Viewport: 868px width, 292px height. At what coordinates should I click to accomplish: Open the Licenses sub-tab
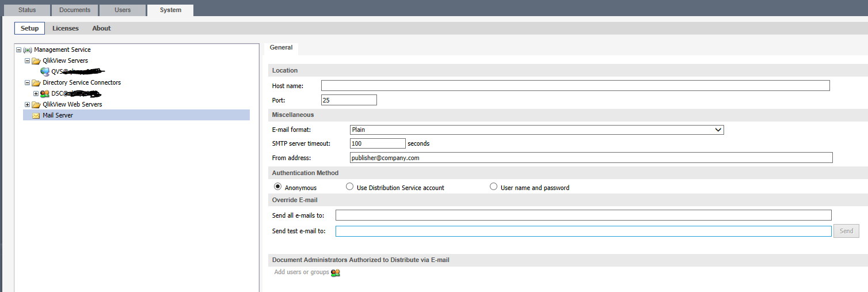(x=66, y=28)
